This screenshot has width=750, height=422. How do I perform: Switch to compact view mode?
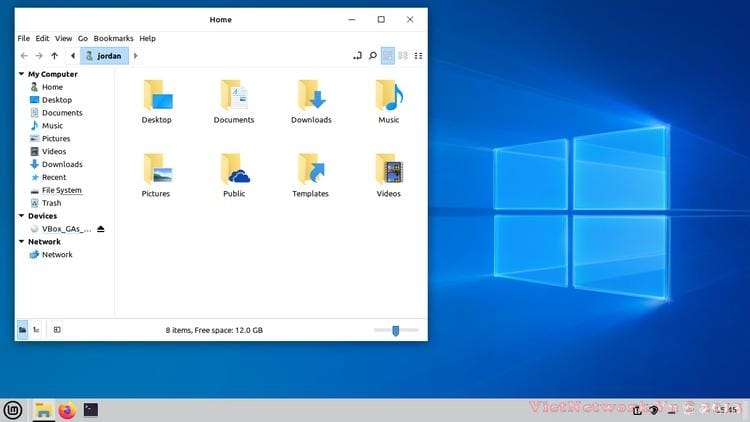418,56
